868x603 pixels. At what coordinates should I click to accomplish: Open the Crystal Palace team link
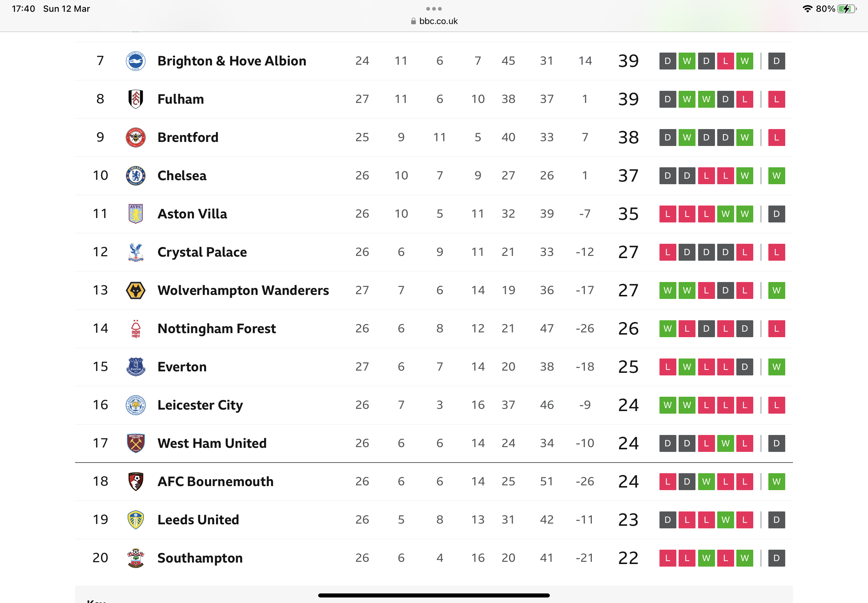202,252
